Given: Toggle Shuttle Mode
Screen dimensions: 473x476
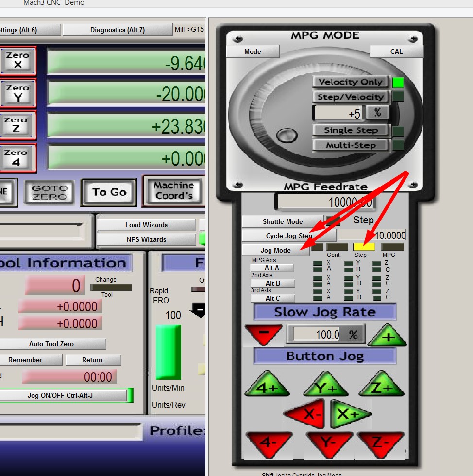Looking at the screenshot, I should pyautogui.click(x=283, y=221).
